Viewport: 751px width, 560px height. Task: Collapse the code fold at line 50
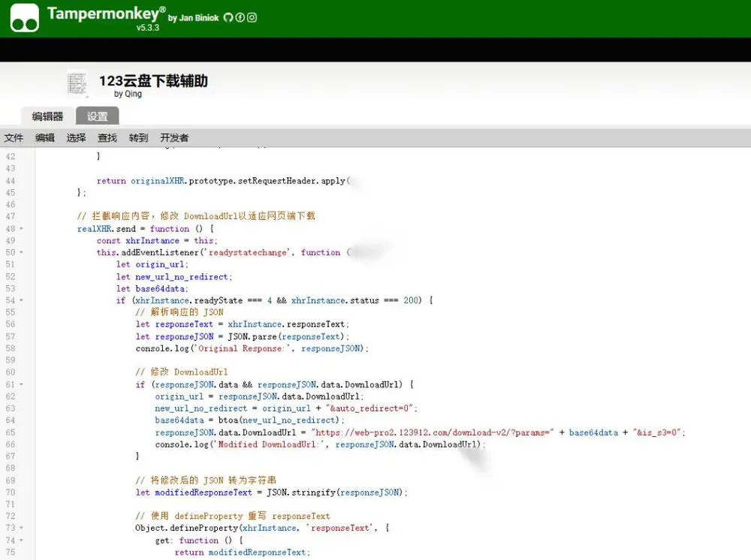coord(22,253)
